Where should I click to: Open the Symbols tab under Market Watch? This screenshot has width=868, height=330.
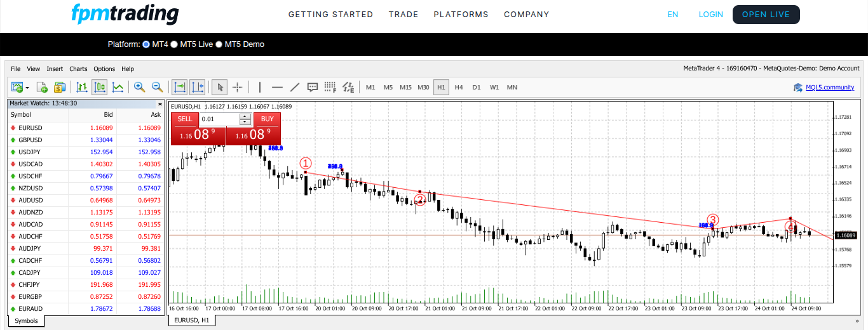[x=26, y=320]
